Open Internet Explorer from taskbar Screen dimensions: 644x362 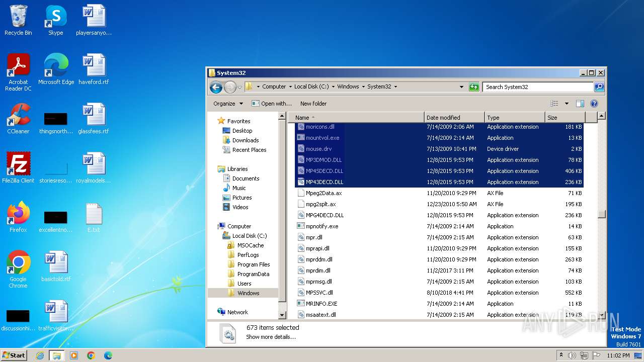tap(40, 355)
